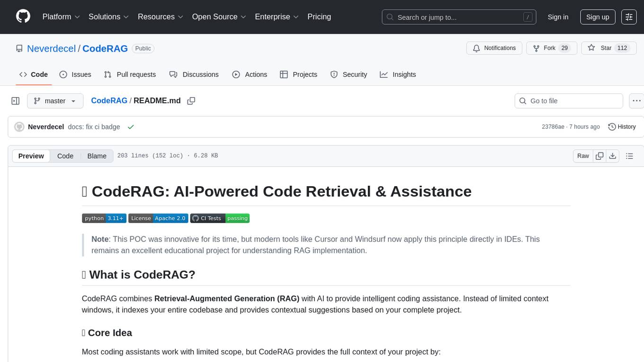This screenshot has width=644, height=362.
Task: Expand the Open Source menu
Action: point(219,17)
